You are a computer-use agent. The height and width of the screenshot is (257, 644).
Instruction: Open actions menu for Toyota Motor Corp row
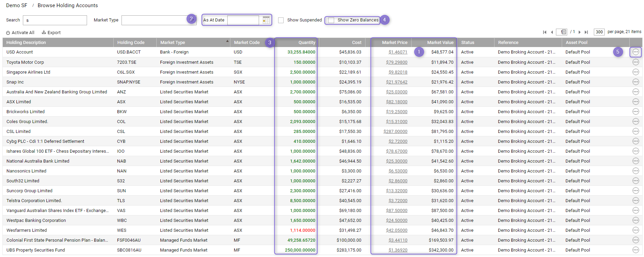click(635, 62)
